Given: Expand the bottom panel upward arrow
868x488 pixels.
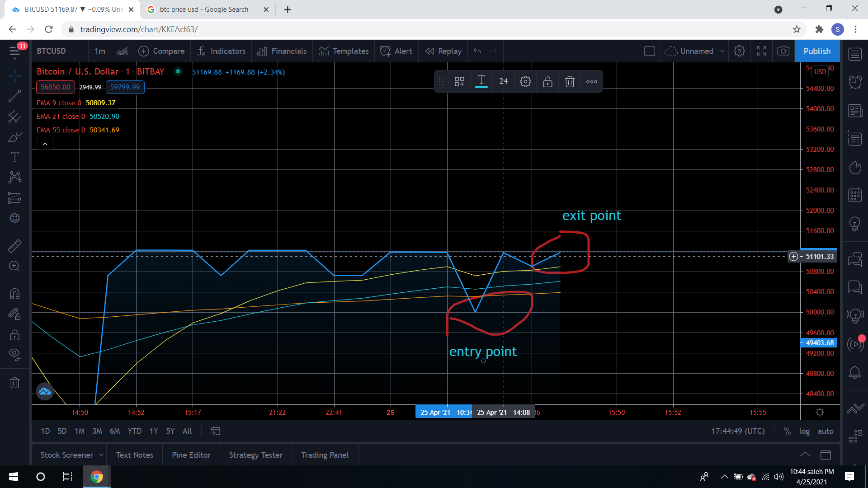Looking at the screenshot, I should (x=805, y=455).
